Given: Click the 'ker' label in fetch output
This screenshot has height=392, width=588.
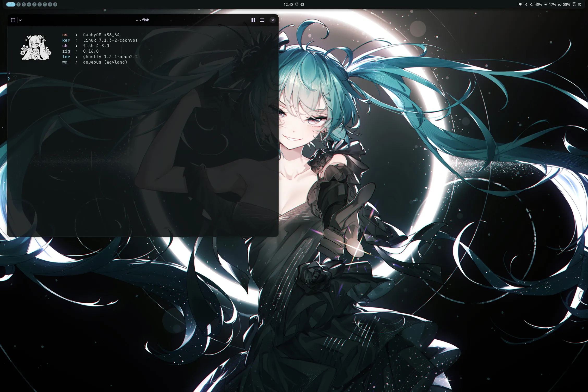Looking at the screenshot, I should tap(66, 40).
